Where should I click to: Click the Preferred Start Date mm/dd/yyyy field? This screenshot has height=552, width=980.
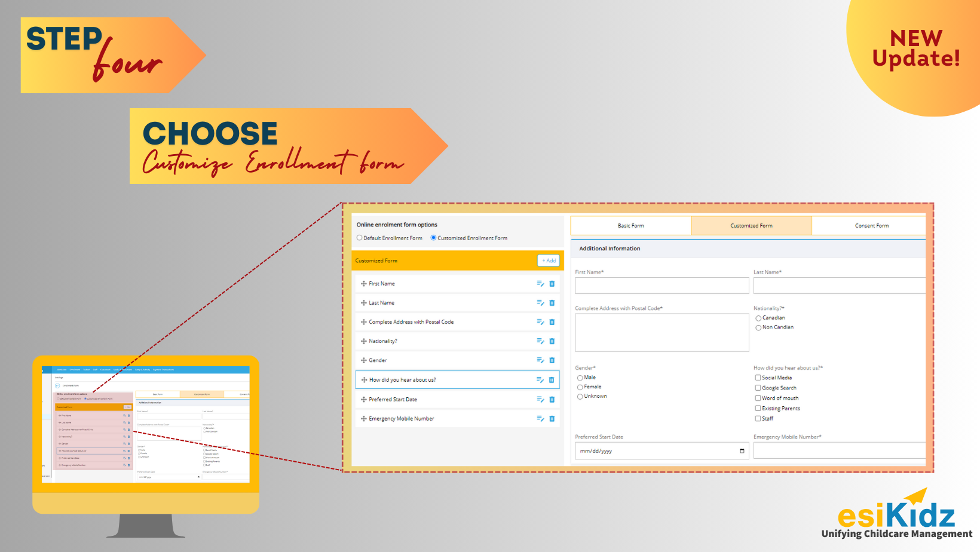point(662,451)
